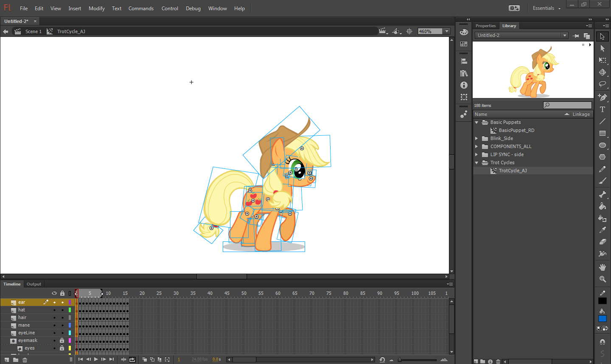This screenshot has height=364, width=611.
Task: Select the PolyStar tool
Action: [x=602, y=157]
